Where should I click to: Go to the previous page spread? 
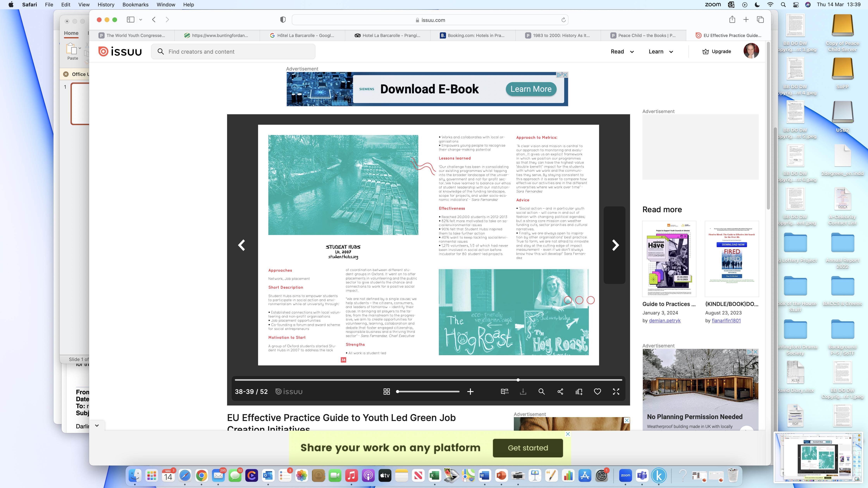(x=242, y=245)
